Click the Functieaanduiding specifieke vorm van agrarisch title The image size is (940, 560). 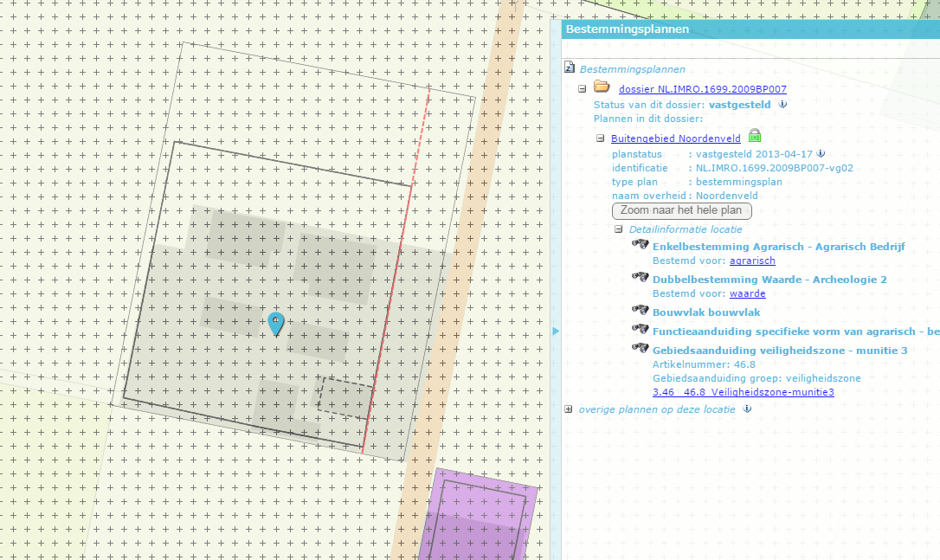pos(795,331)
